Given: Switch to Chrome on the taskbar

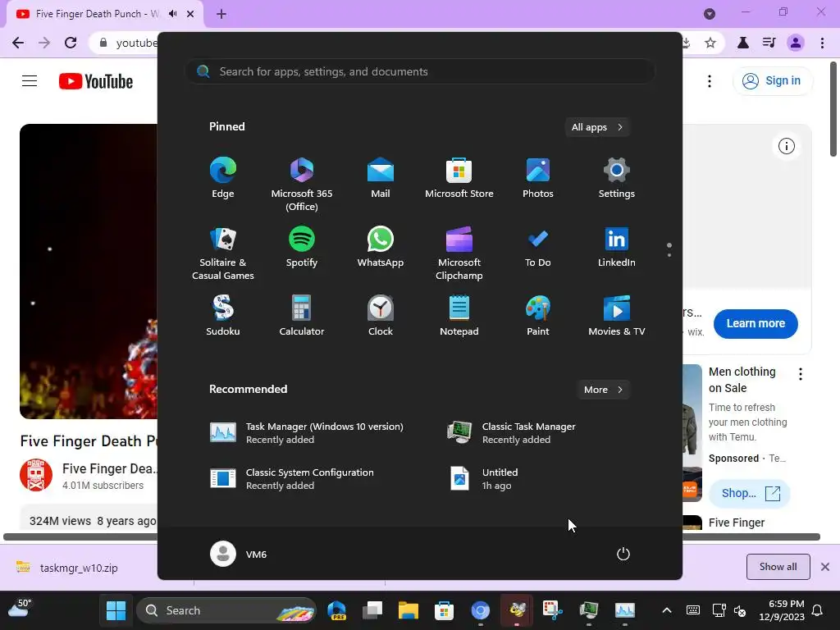Looking at the screenshot, I should pyautogui.click(x=481, y=610).
